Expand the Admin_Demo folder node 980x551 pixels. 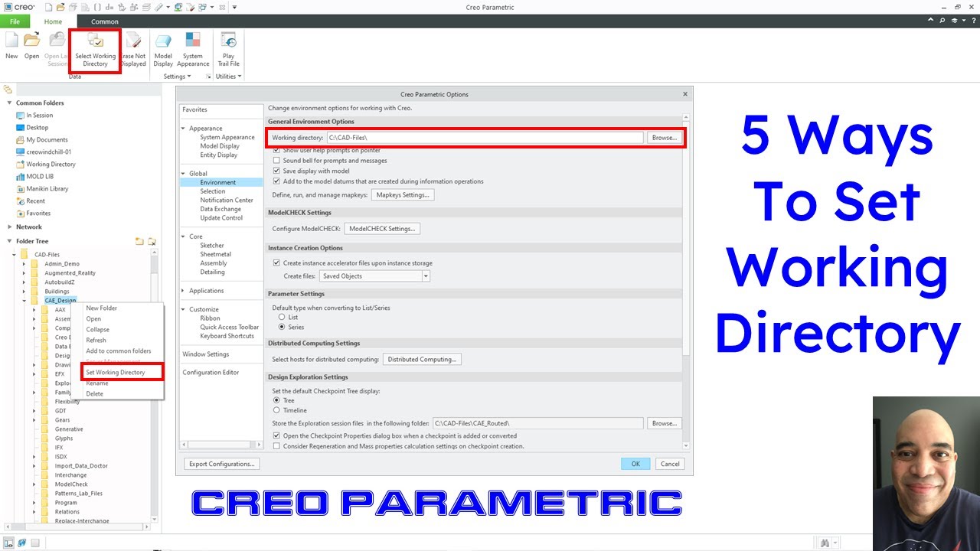coord(24,264)
